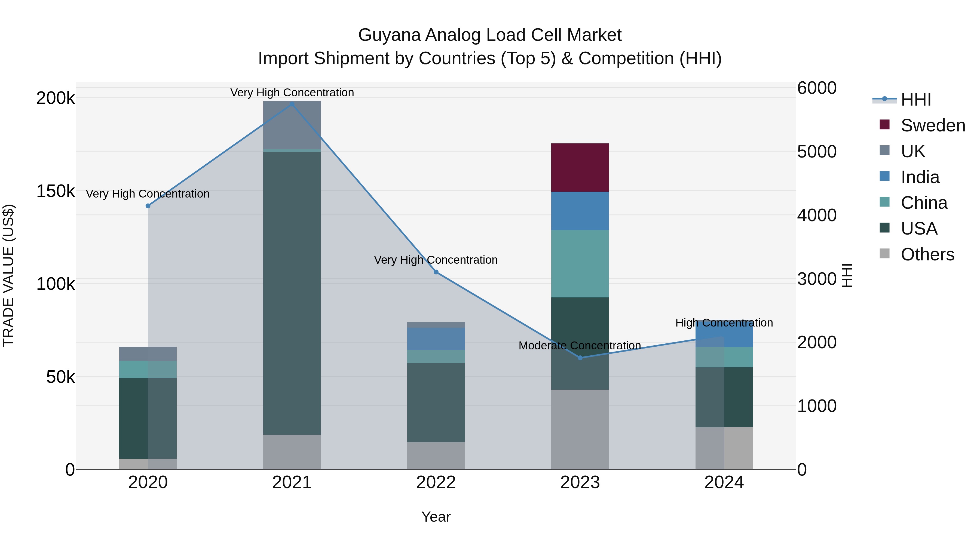The image size is (980, 551).
Task: Click the 1000 HHI axis tick label
Action: click(x=817, y=406)
